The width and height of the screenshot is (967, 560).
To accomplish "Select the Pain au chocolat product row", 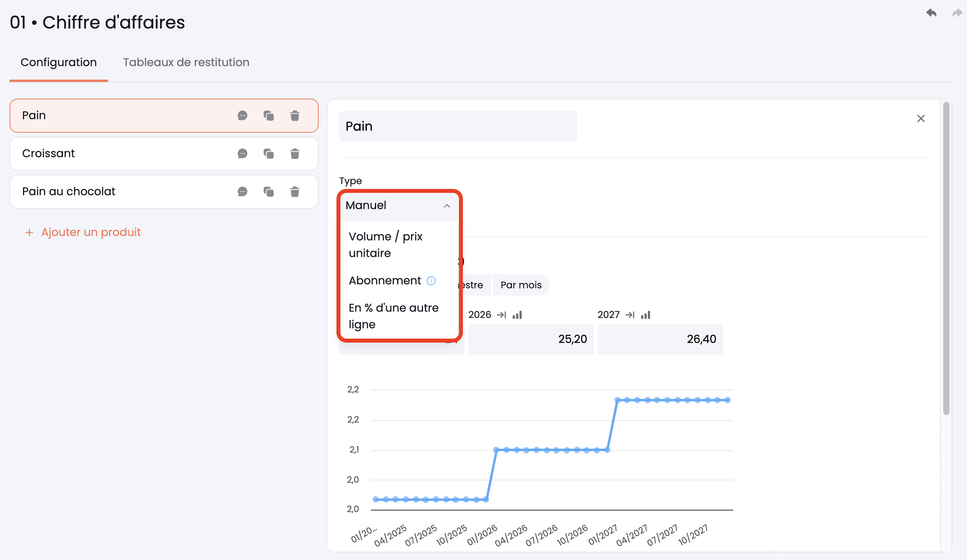I will coord(164,192).
